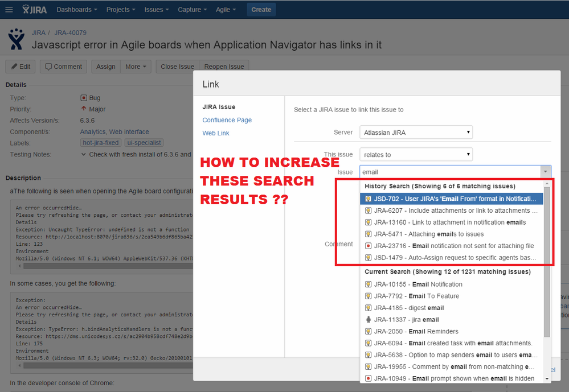
Task: Click the Close Issue button
Action: [x=178, y=67]
